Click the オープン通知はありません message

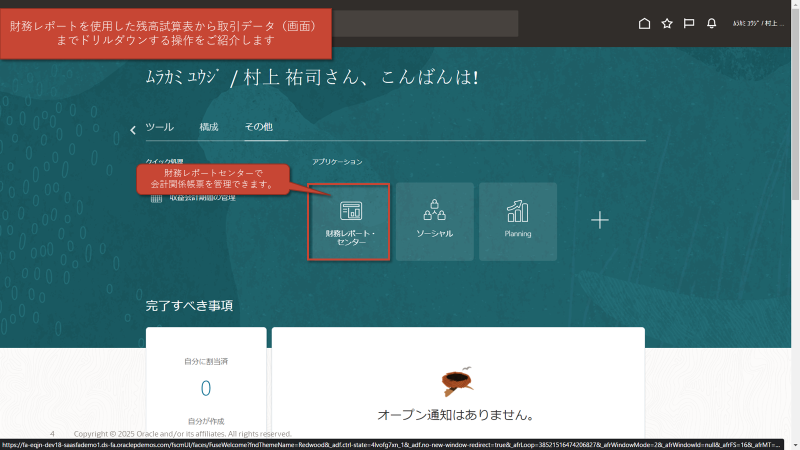coord(456,415)
